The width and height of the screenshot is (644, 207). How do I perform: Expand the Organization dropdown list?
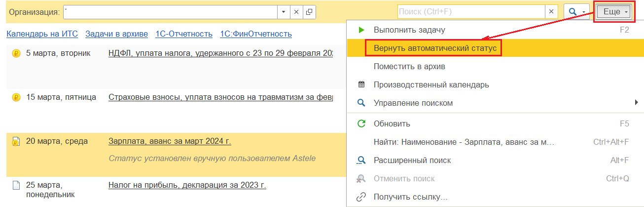coord(284,12)
